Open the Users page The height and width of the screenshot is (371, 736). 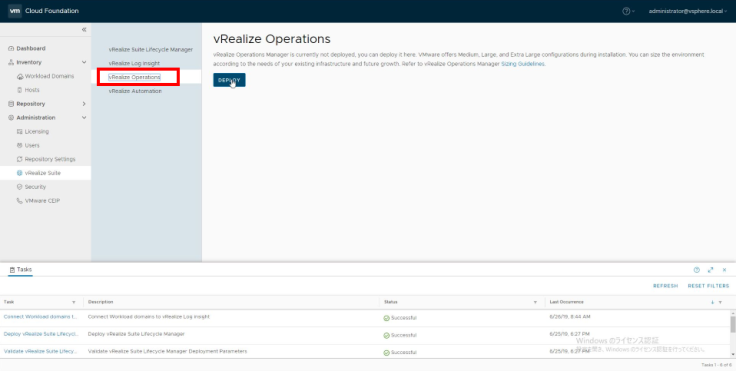tap(32, 146)
